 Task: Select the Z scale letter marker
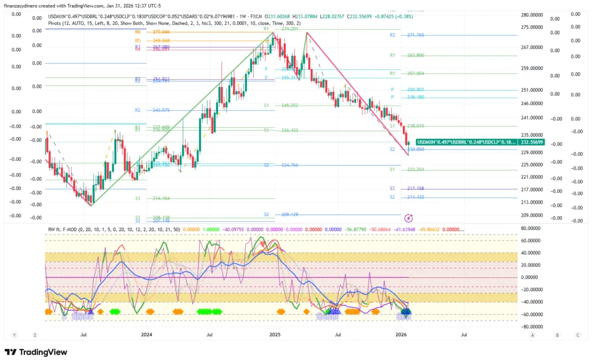35,335
